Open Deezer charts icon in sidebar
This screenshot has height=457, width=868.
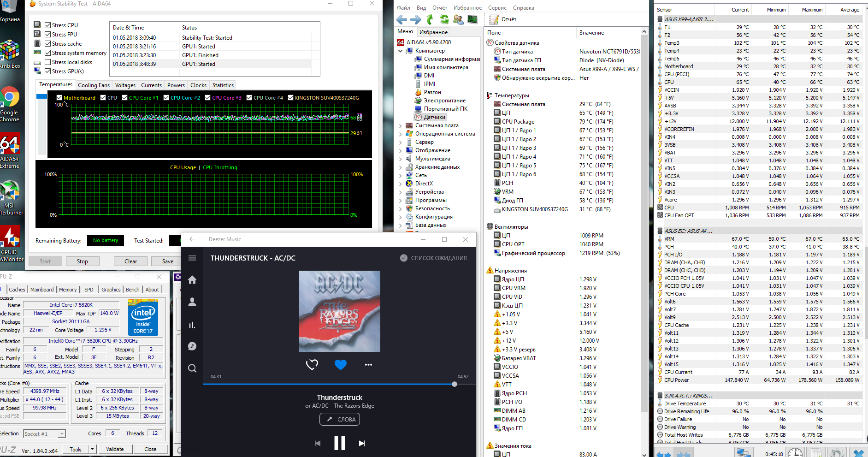(192, 325)
